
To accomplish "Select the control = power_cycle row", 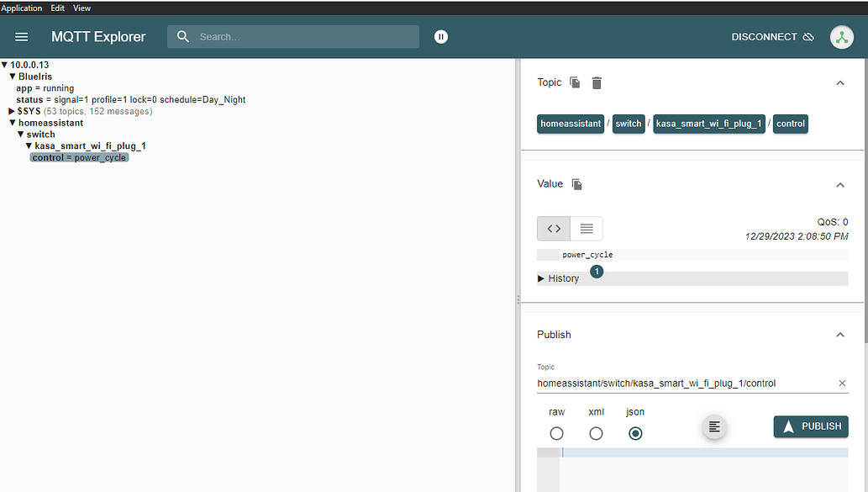I will pyautogui.click(x=79, y=157).
